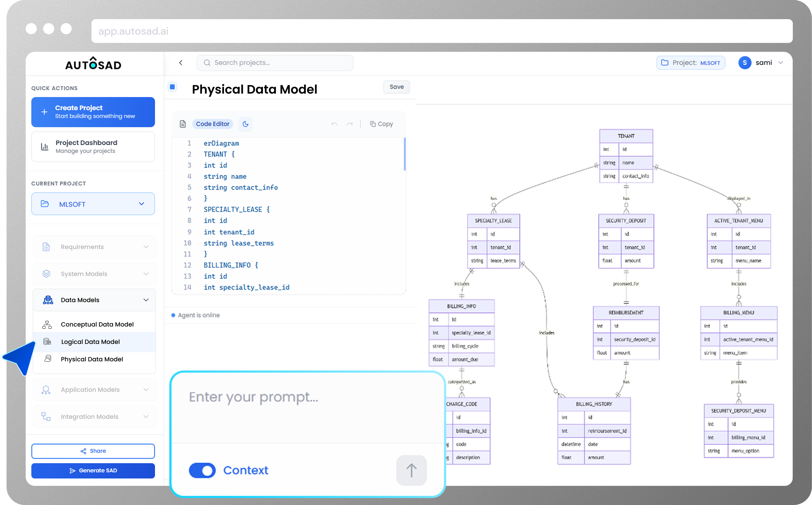
Task: Select the Physical Data Model item
Action: pos(92,359)
